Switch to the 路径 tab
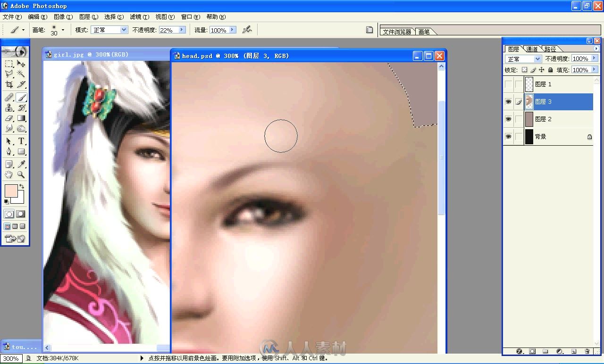Image resolution: width=604 pixels, height=364 pixels. click(550, 49)
